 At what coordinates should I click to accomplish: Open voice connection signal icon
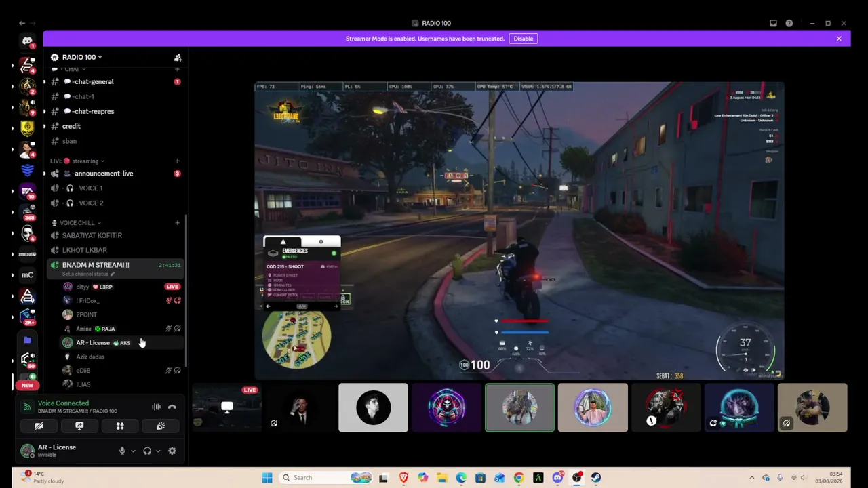pos(27,407)
